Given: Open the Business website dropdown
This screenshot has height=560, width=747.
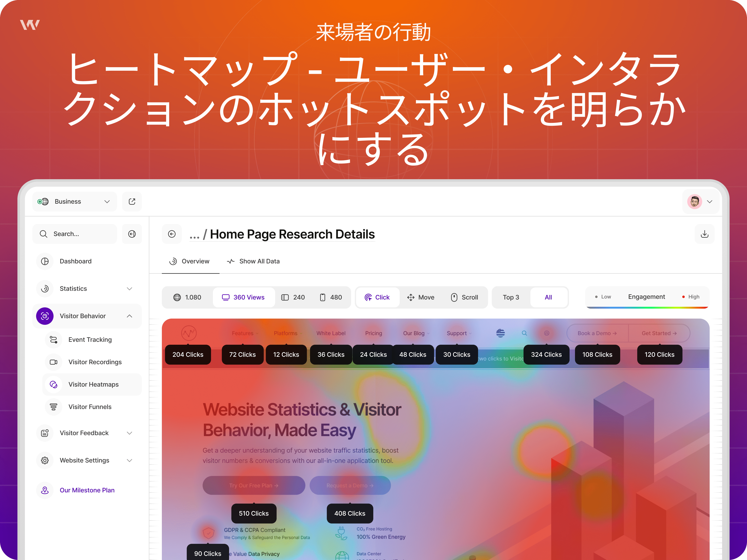Looking at the screenshot, I should coord(75,202).
